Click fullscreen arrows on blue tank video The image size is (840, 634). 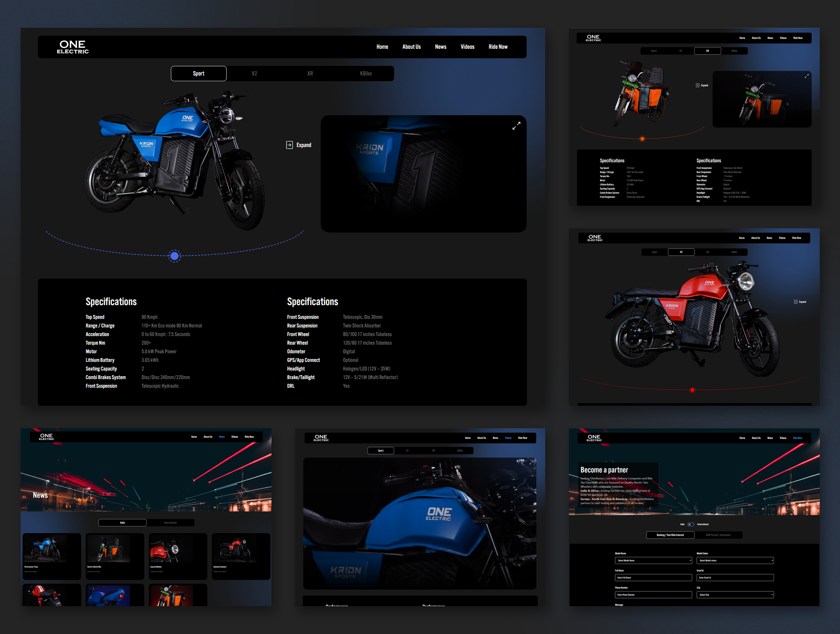tap(531, 463)
